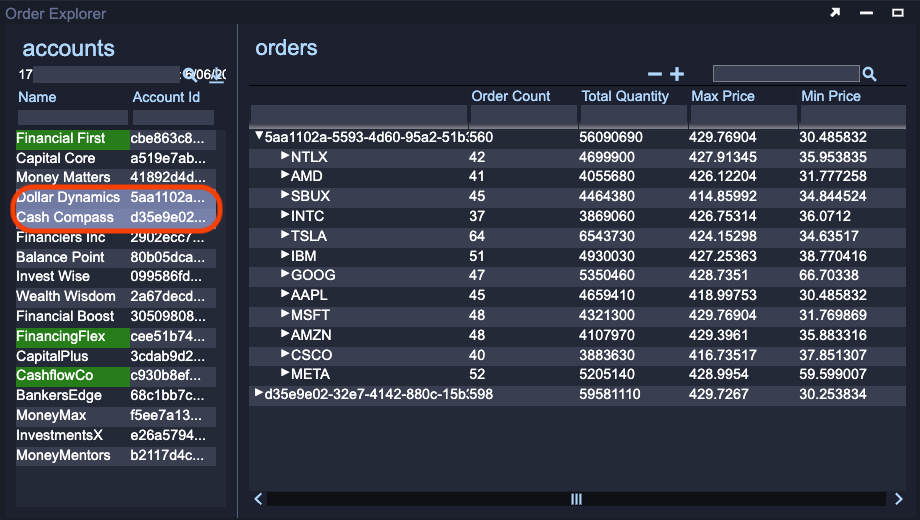
Task: Expand the d35e9e02 order group
Action: (259, 394)
